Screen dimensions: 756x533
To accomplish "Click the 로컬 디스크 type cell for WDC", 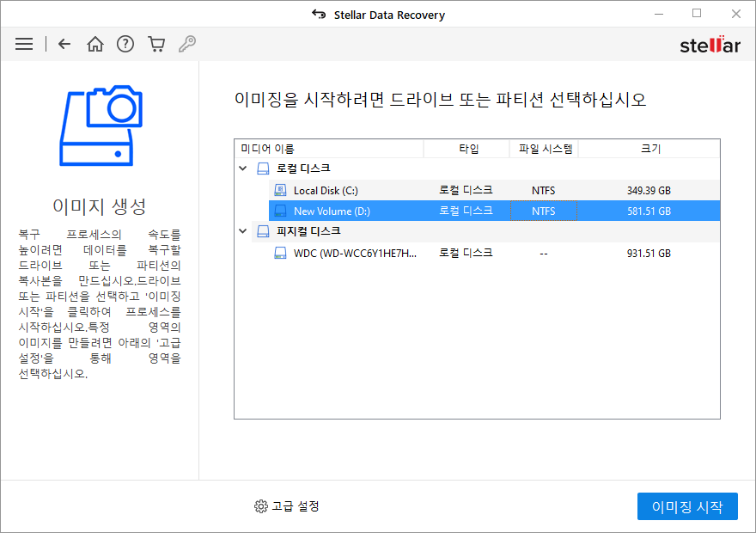I will click(466, 253).
